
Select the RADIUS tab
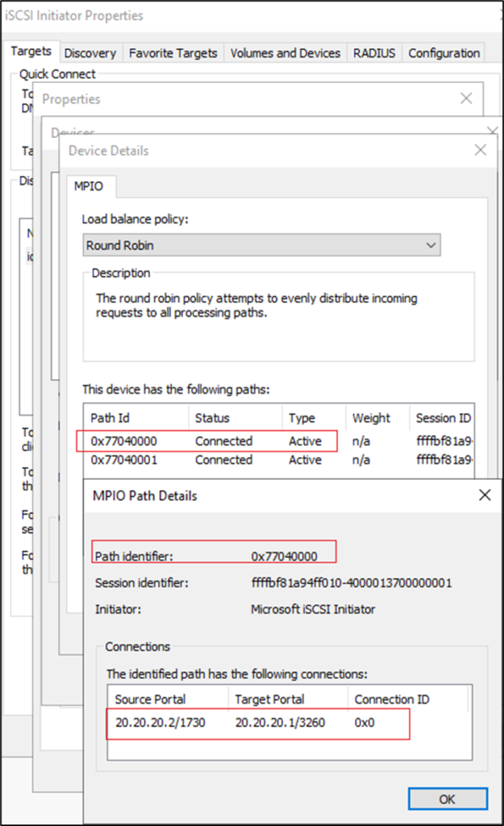tap(373, 53)
